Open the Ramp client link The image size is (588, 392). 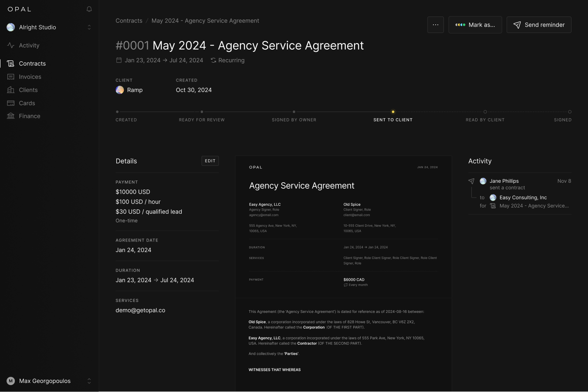pos(135,90)
